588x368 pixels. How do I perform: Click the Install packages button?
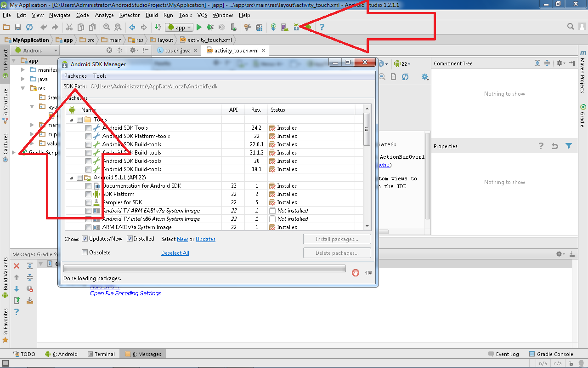[337, 239]
